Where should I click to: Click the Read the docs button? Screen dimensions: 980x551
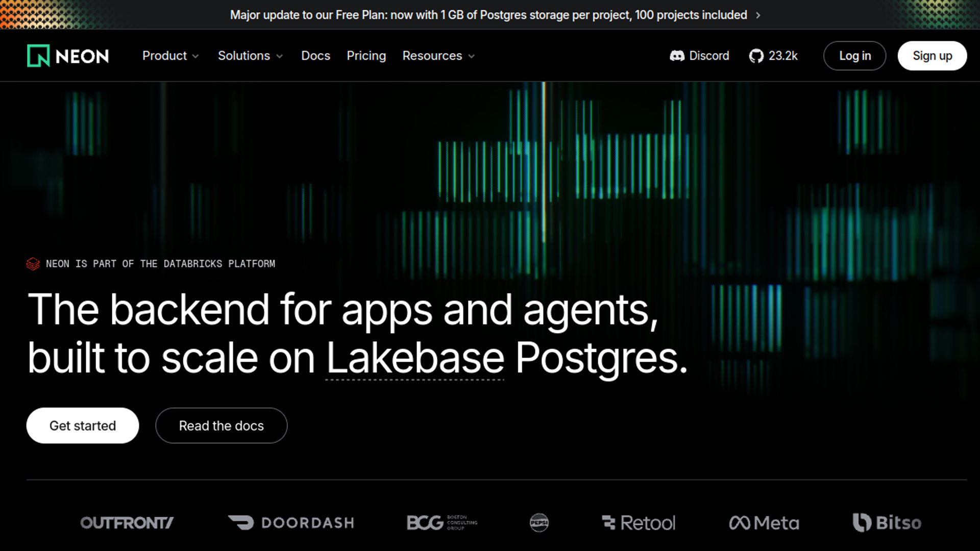tap(222, 425)
